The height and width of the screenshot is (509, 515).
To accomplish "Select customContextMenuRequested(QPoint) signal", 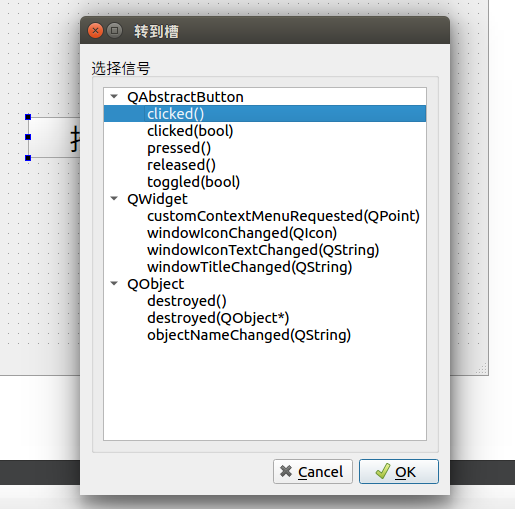I will point(283,216).
